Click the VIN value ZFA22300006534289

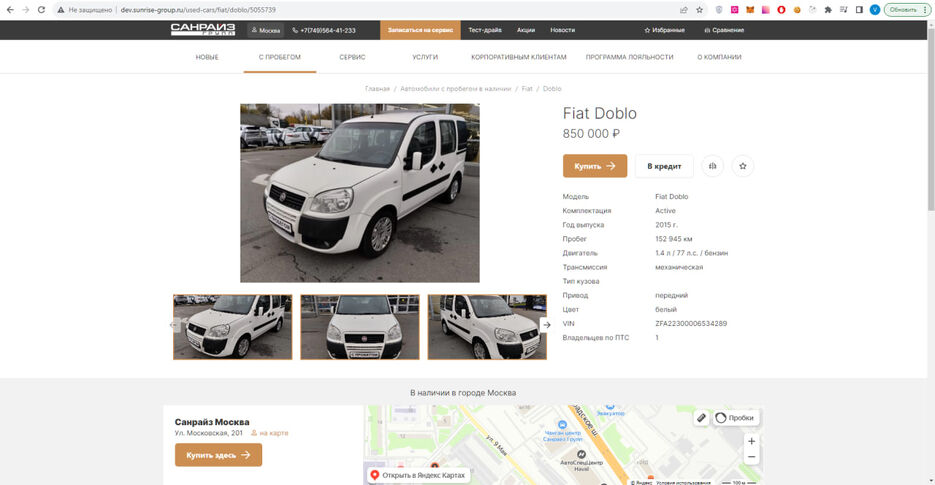(x=691, y=323)
